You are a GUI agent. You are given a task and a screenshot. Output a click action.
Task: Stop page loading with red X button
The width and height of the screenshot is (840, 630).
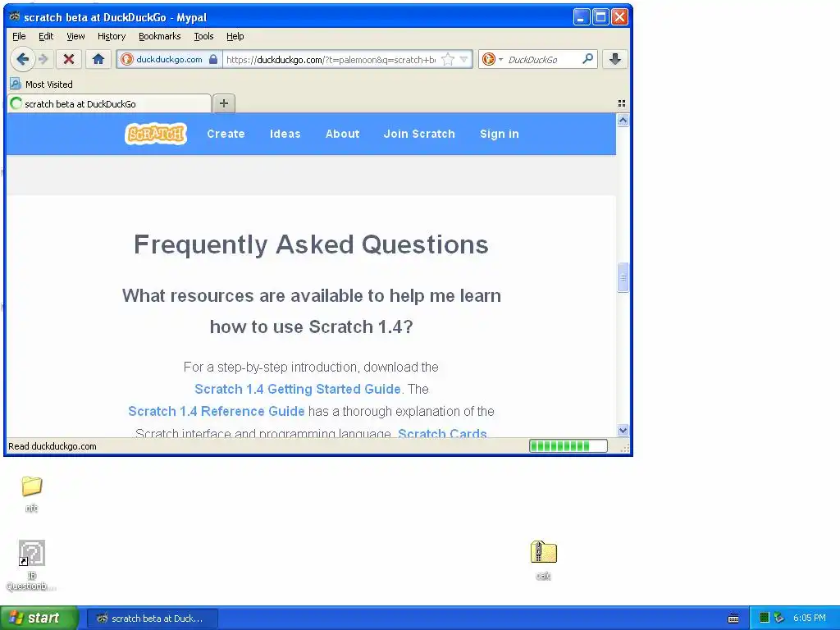click(x=69, y=59)
